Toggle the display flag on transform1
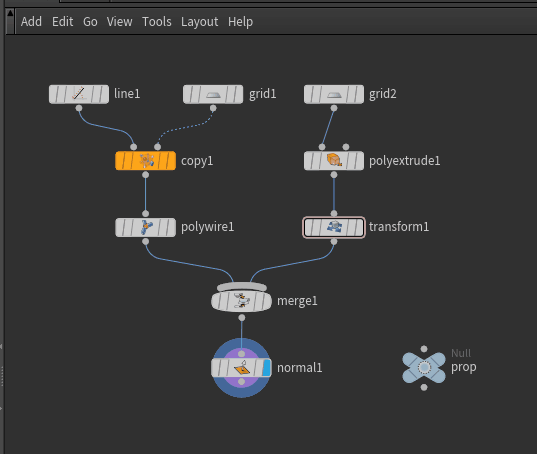Image resolution: width=537 pixels, height=454 pixels. (358, 227)
